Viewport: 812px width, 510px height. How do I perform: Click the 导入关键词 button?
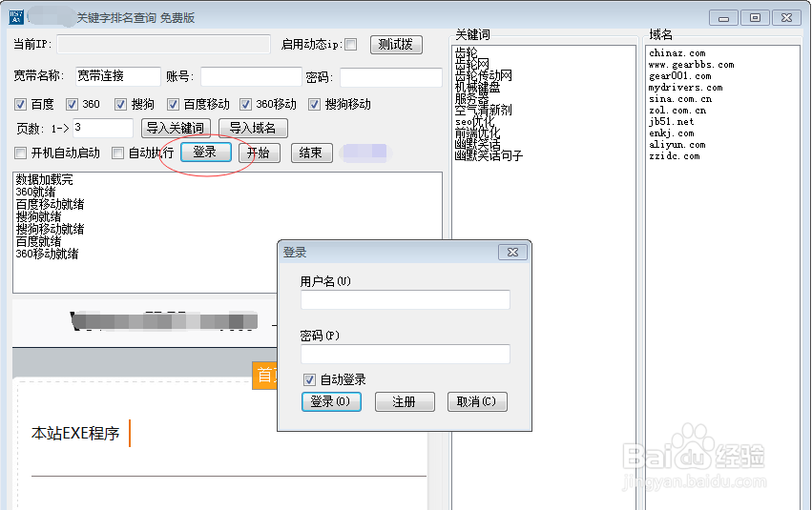coord(177,128)
